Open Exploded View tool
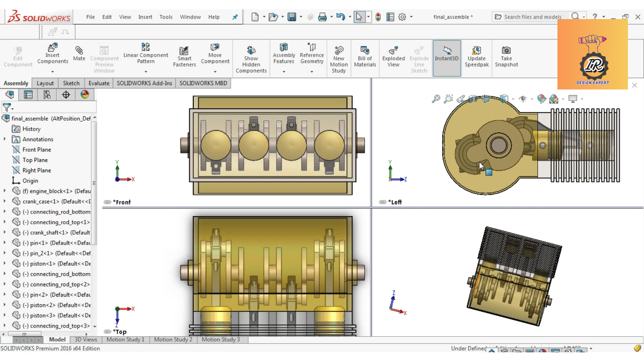This screenshot has height=362, width=644. tap(393, 51)
